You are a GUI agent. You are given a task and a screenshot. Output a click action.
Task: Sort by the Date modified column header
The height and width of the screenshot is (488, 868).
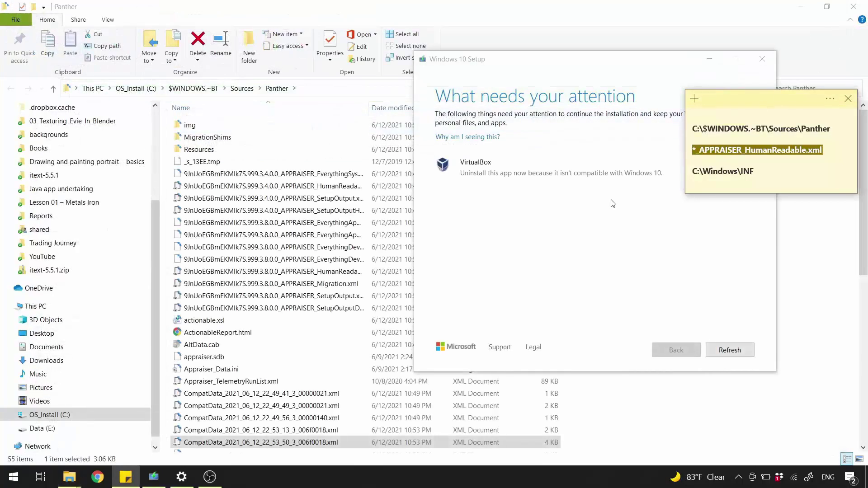pyautogui.click(x=392, y=108)
